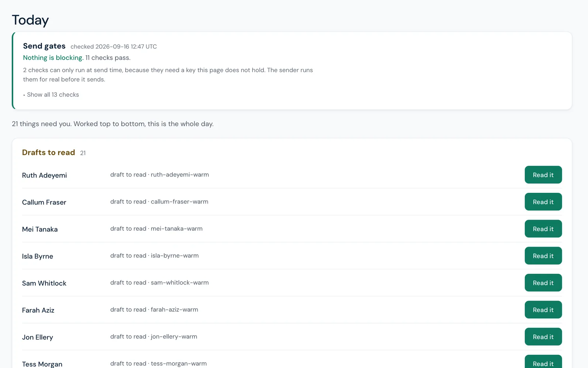588x368 pixels.
Task: Select the name Jon Ellery
Action: pyautogui.click(x=37, y=337)
